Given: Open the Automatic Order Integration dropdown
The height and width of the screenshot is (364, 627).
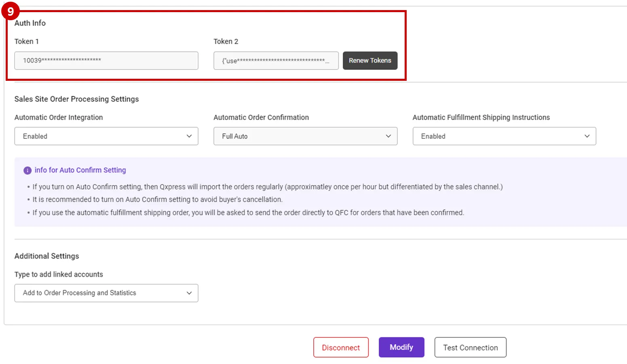Looking at the screenshot, I should click(x=106, y=136).
